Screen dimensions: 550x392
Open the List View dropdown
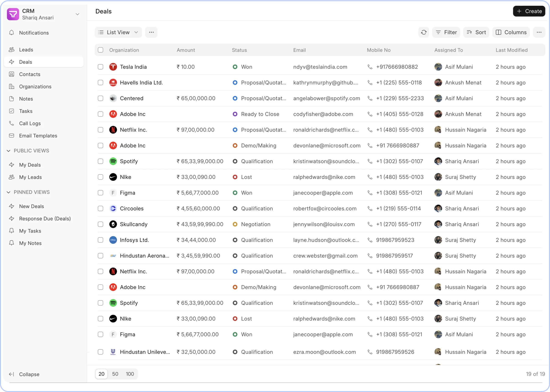tap(118, 32)
